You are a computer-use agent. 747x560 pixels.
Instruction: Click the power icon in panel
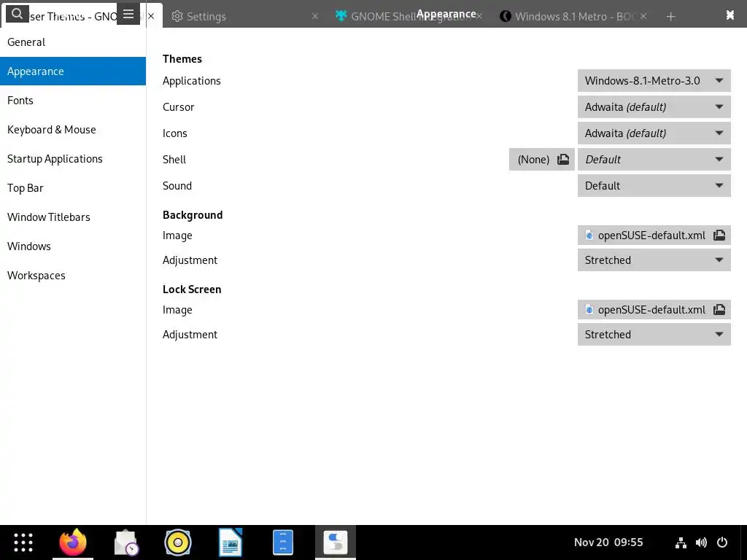pyautogui.click(x=722, y=542)
